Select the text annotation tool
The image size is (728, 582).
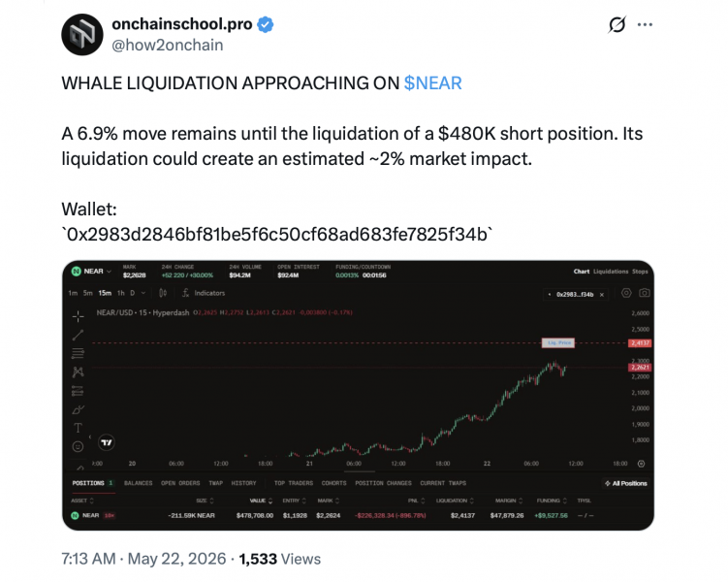pyautogui.click(x=78, y=428)
